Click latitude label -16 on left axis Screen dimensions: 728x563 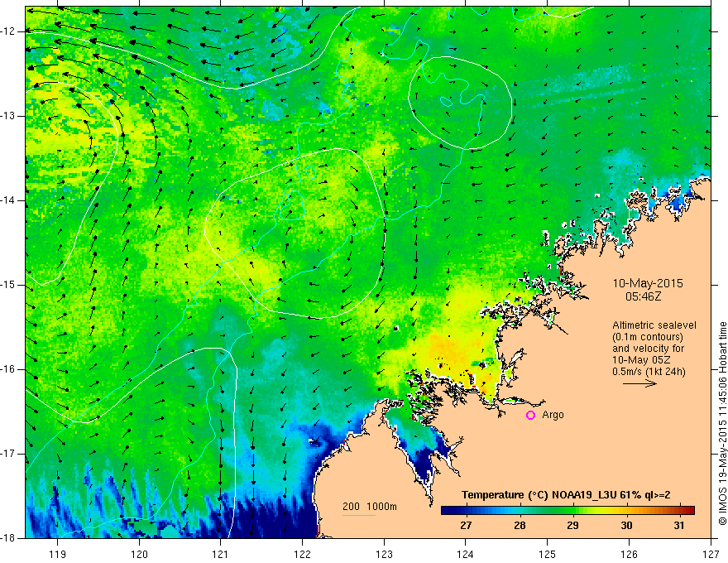8,369
